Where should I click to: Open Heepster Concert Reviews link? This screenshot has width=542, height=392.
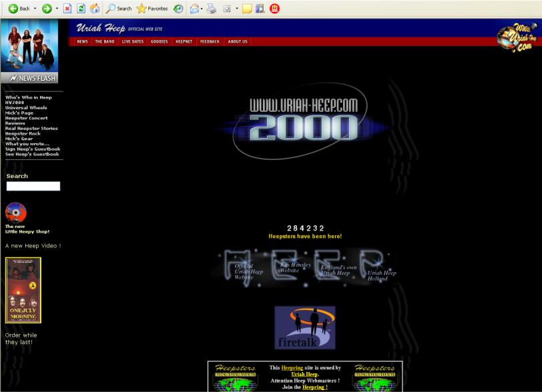(x=27, y=121)
